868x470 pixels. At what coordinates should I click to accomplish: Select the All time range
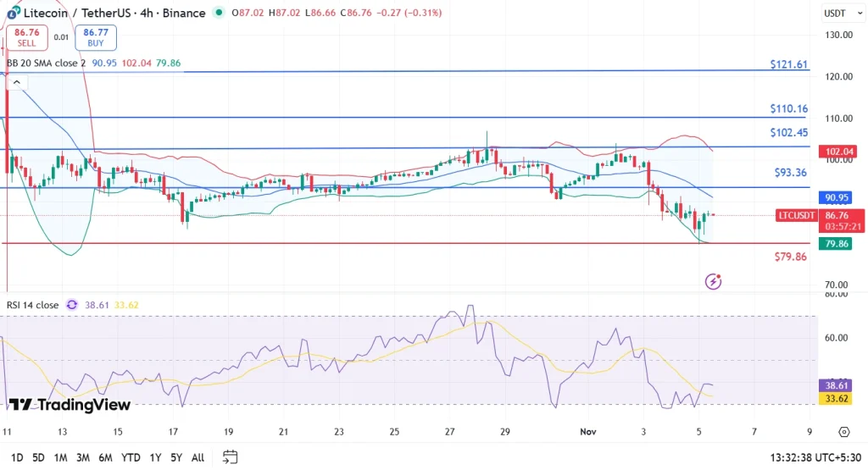pos(198,457)
